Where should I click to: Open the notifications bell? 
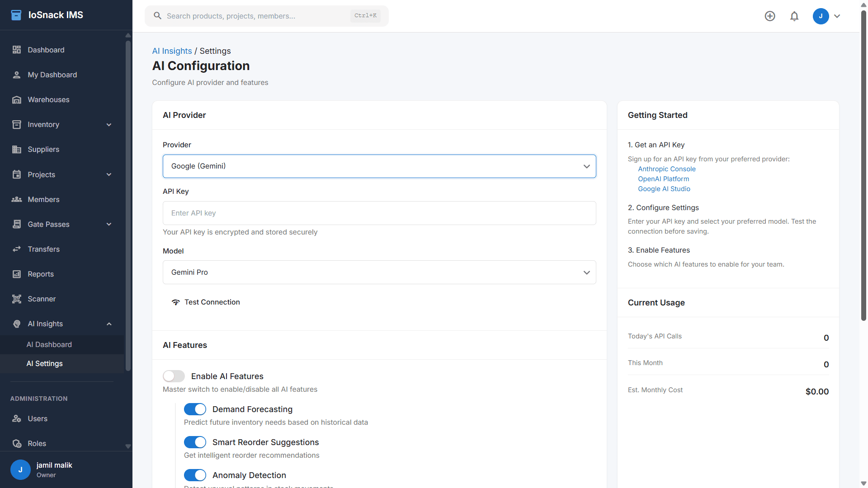click(794, 16)
